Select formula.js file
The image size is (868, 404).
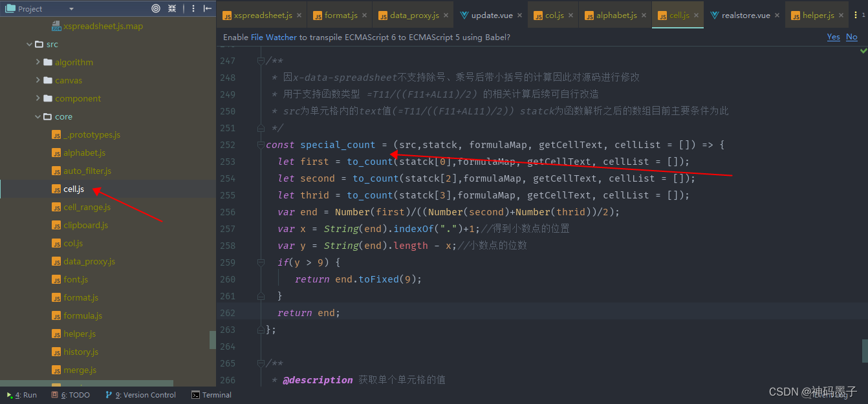point(77,316)
